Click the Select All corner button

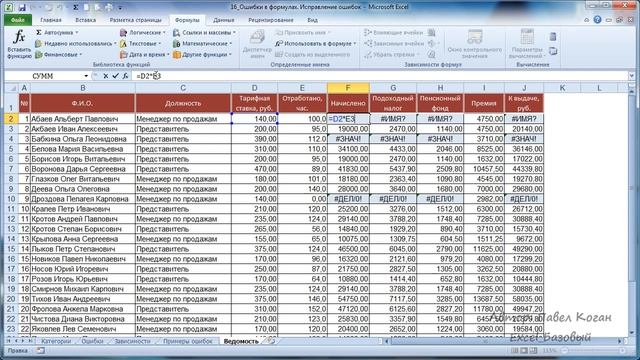[x=11, y=88]
